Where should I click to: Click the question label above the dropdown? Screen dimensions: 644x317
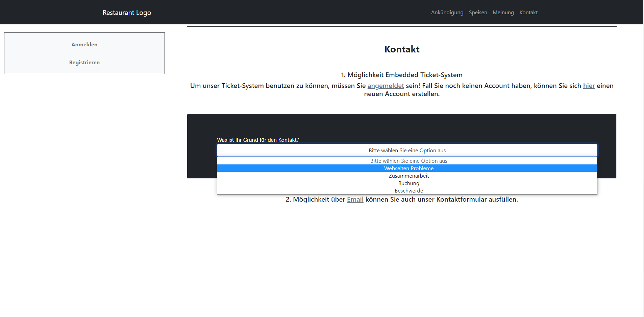click(258, 139)
